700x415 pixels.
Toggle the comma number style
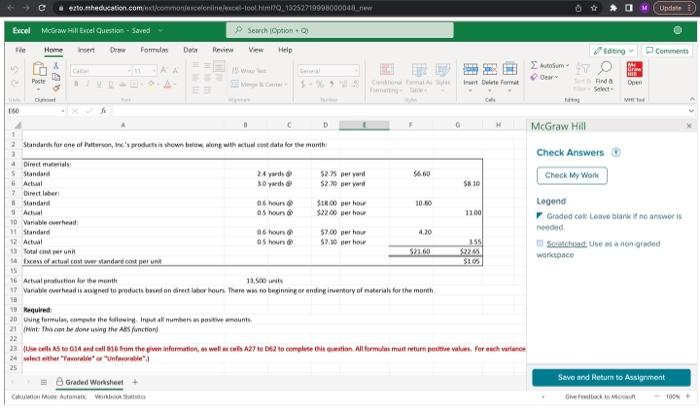[331, 84]
